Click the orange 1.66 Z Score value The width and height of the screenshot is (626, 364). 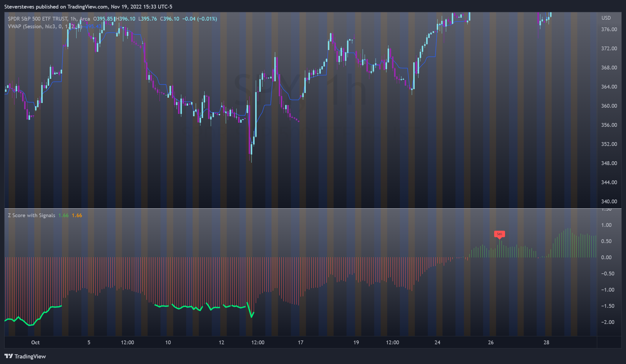77,215
